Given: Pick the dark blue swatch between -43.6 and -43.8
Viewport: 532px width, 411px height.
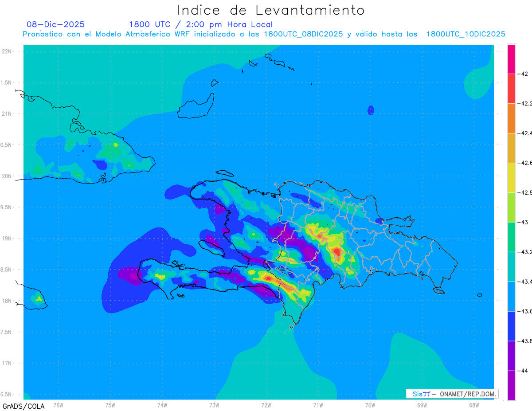Looking at the screenshot, I should (x=511, y=326).
